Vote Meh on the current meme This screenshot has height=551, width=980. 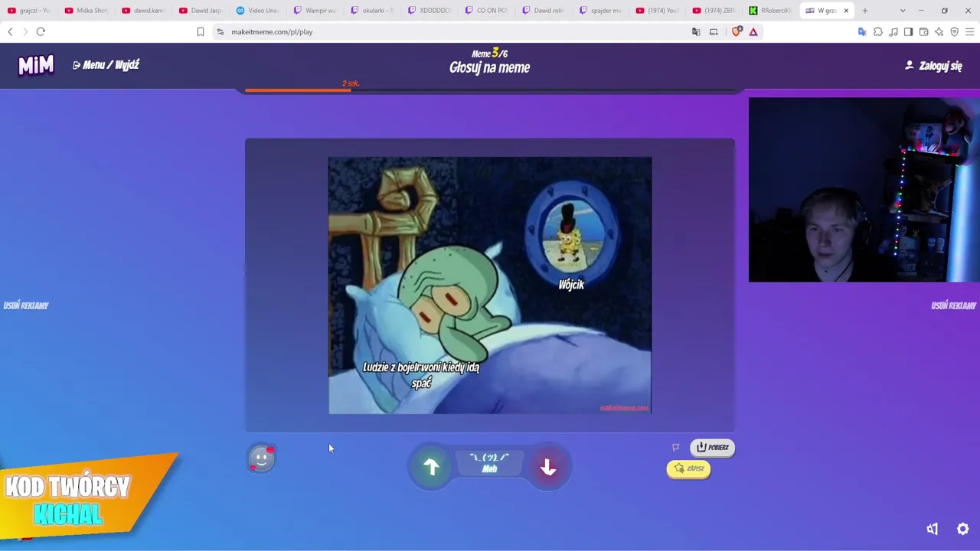pyautogui.click(x=489, y=463)
